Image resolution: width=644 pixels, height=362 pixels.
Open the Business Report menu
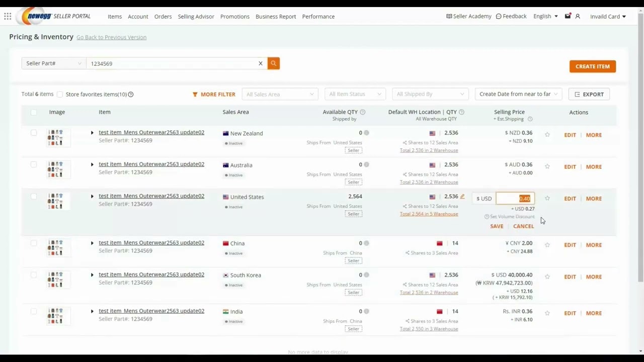click(x=276, y=16)
